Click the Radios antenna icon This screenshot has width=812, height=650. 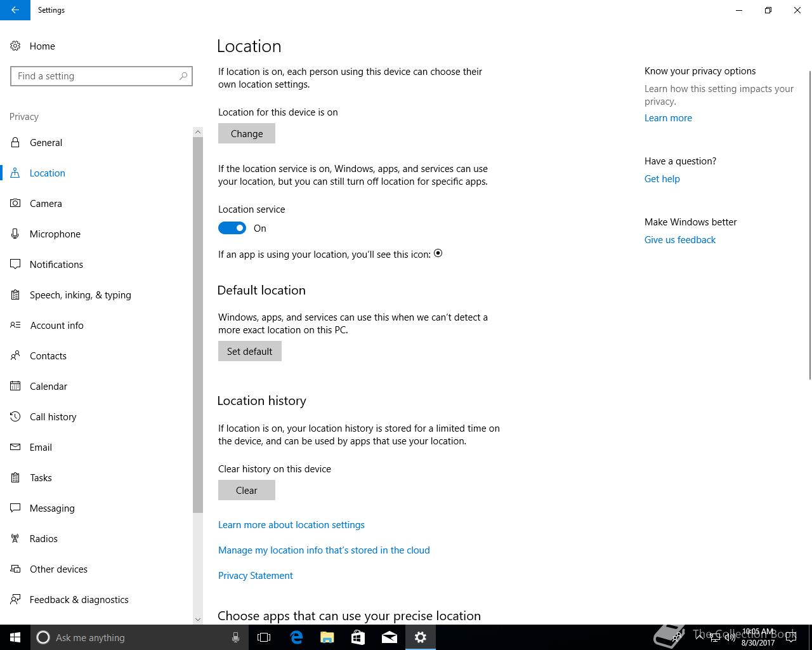(15, 538)
